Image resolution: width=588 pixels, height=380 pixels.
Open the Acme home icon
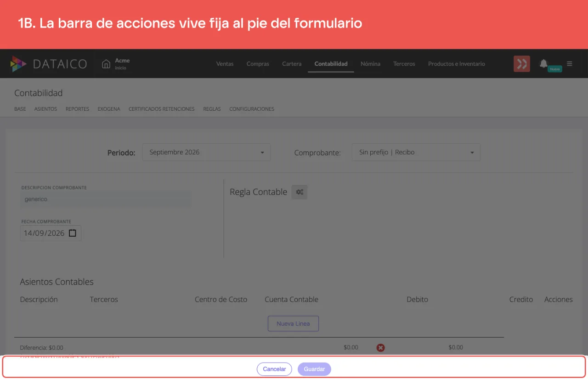tap(106, 64)
